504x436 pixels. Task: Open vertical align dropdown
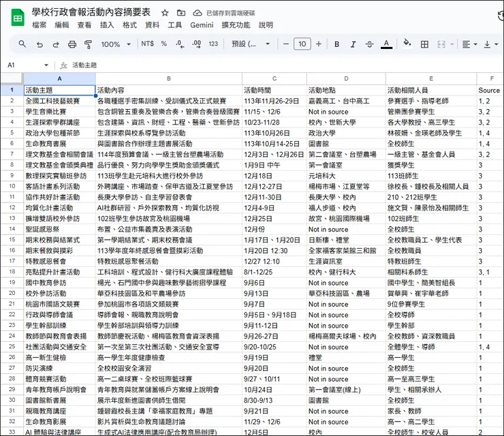click(x=491, y=44)
